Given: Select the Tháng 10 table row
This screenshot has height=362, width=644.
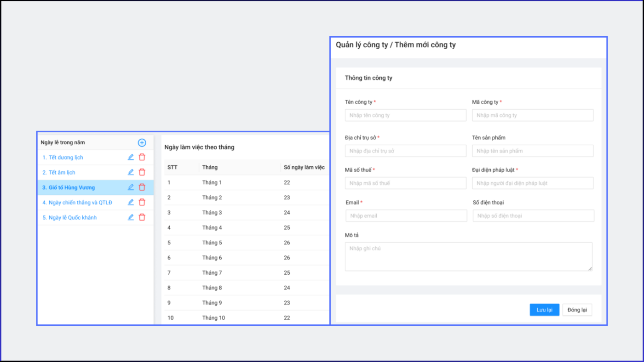Looking at the screenshot, I should click(x=247, y=317).
